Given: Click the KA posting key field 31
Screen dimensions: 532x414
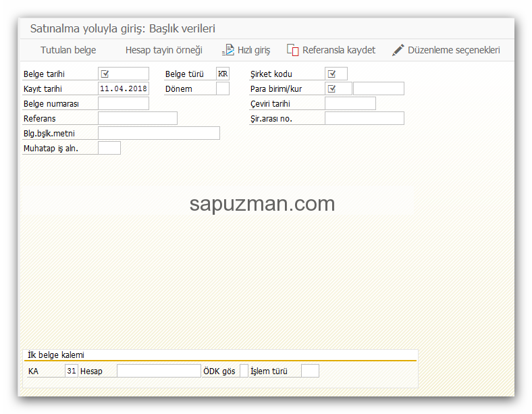Looking at the screenshot, I should [x=72, y=371].
